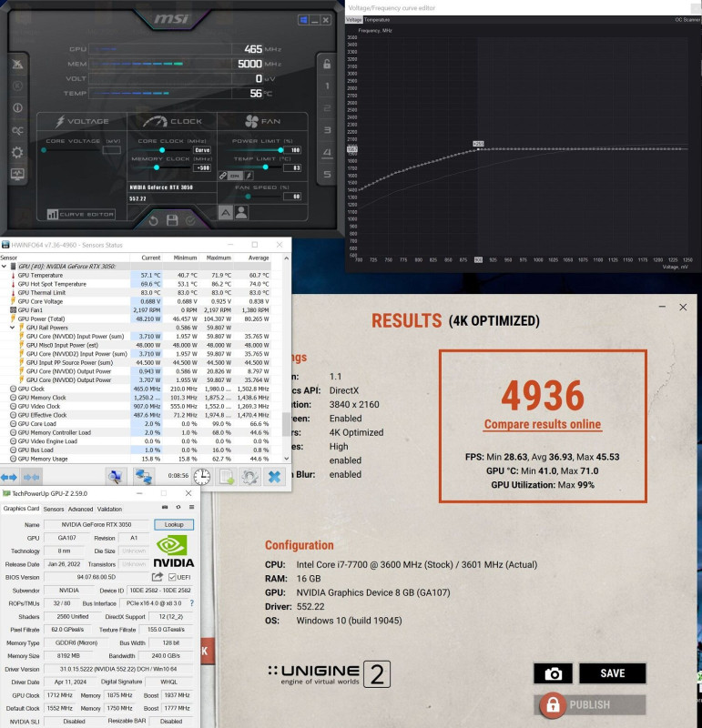Screen dimensions: 702x728
Task: Select Afterburner profile slot 1
Action: [x=327, y=86]
